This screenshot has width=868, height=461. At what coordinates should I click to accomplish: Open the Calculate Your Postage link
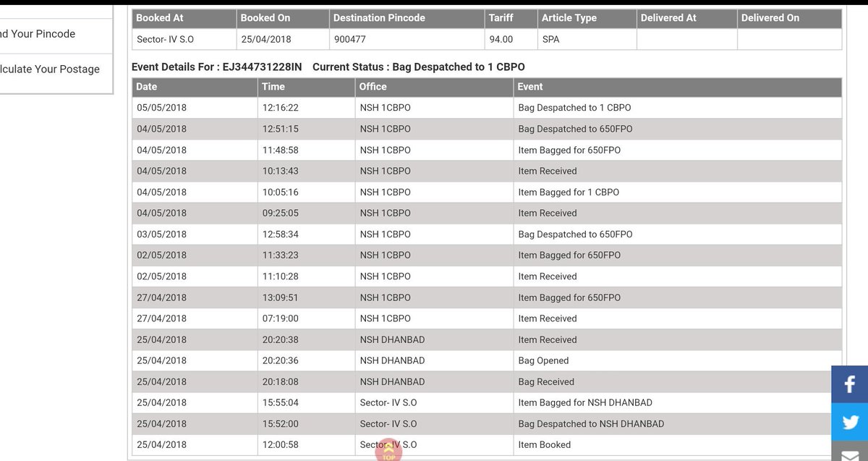point(50,69)
